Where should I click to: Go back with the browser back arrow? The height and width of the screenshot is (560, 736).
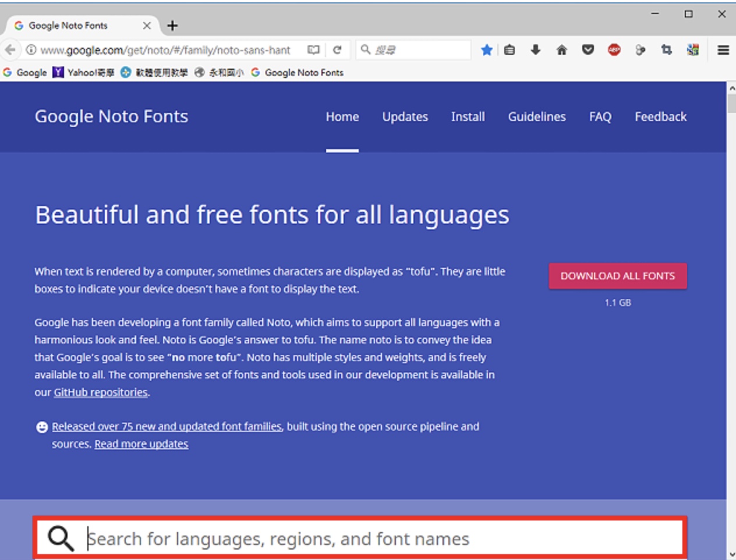click(10, 50)
